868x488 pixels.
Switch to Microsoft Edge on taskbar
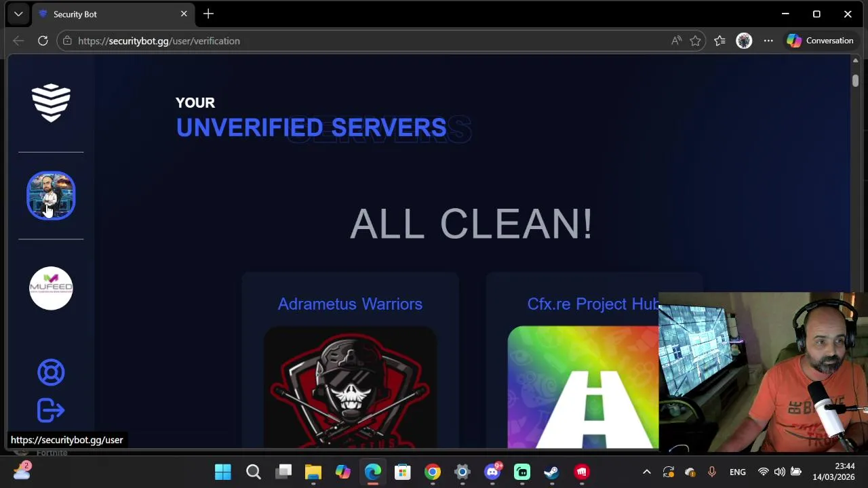373,472
